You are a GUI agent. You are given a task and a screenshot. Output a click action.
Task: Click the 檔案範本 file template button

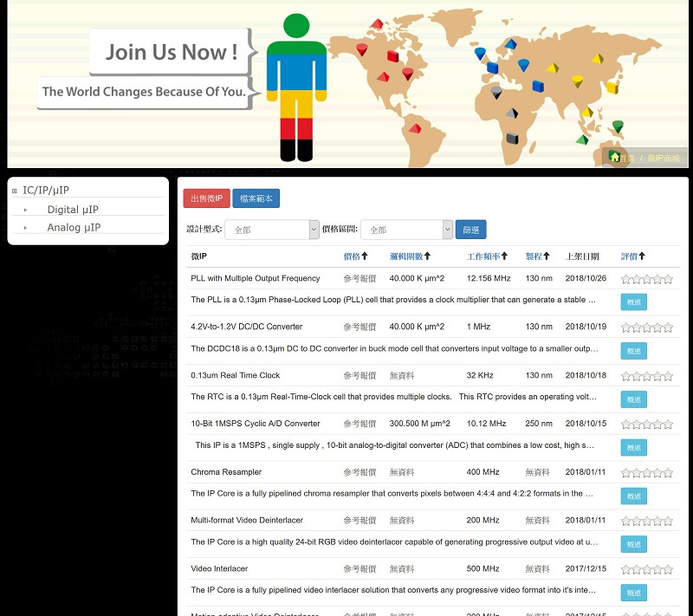[256, 198]
